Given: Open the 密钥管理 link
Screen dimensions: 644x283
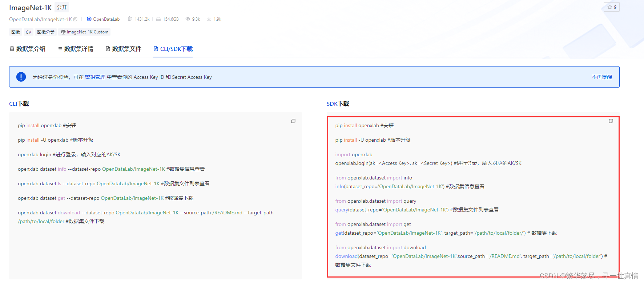Looking at the screenshot, I should [x=95, y=77].
